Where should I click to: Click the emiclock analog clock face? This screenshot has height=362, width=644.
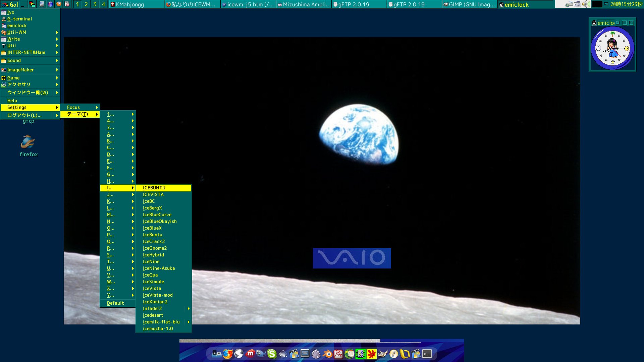612,48
